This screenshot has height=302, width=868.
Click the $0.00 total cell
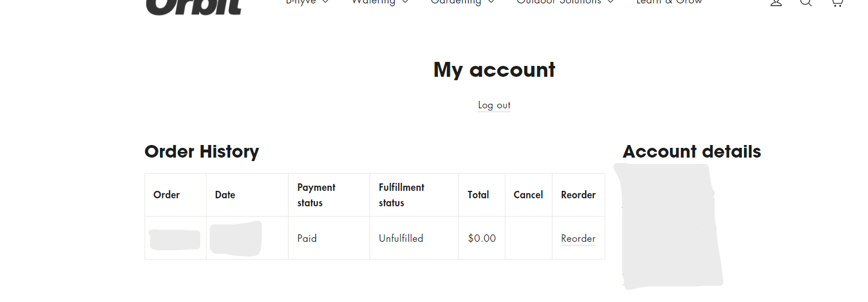pos(482,238)
